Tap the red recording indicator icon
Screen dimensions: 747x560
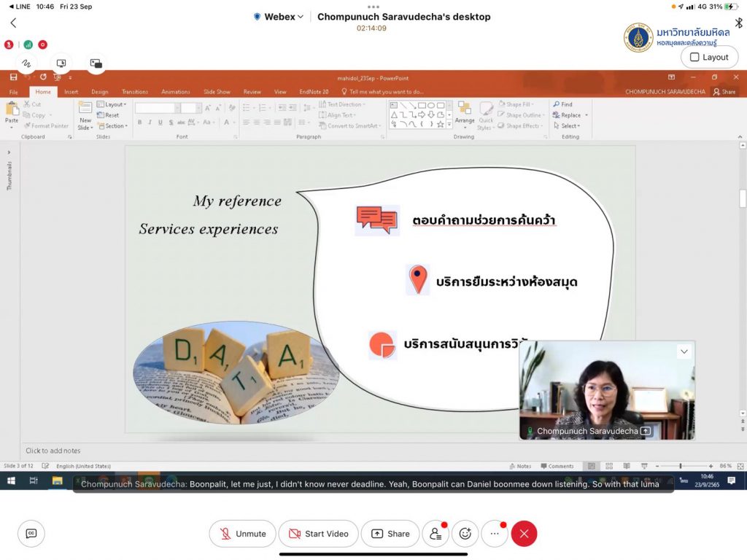pos(43,44)
